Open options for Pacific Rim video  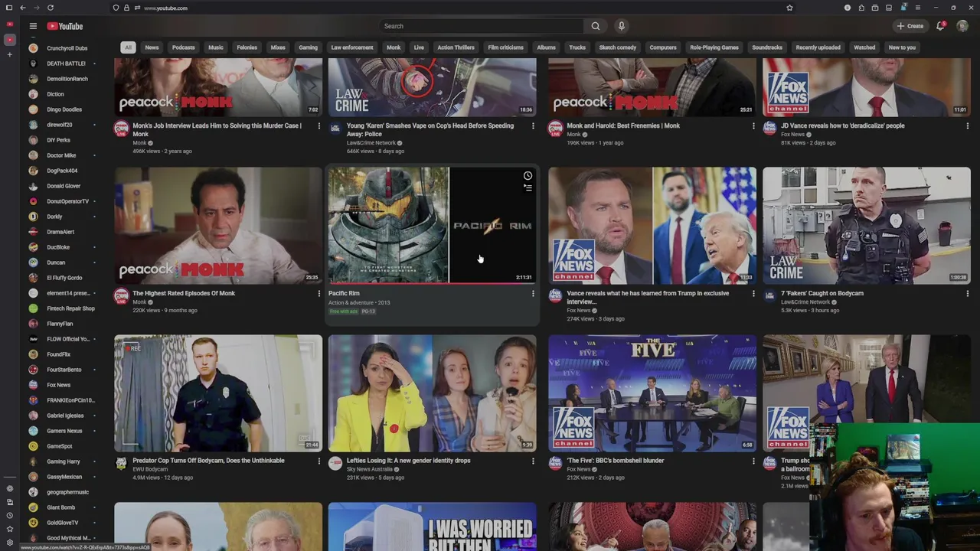coord(533,293)
